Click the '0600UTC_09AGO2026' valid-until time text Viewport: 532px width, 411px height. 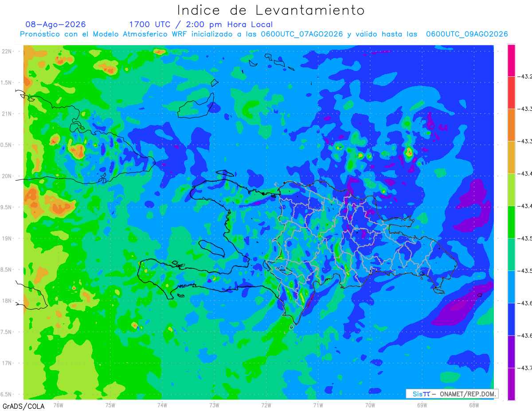pos(466,34)
